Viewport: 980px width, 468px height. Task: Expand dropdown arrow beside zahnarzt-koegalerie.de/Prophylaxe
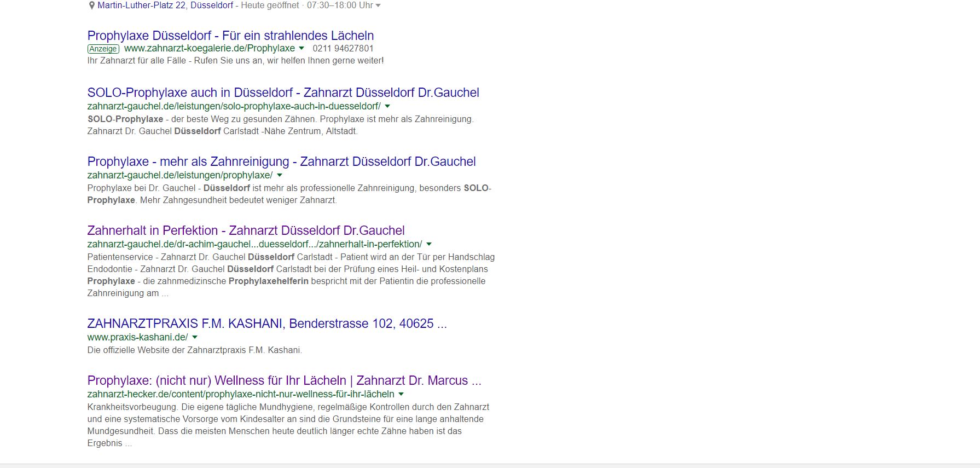tap(301, 48)
